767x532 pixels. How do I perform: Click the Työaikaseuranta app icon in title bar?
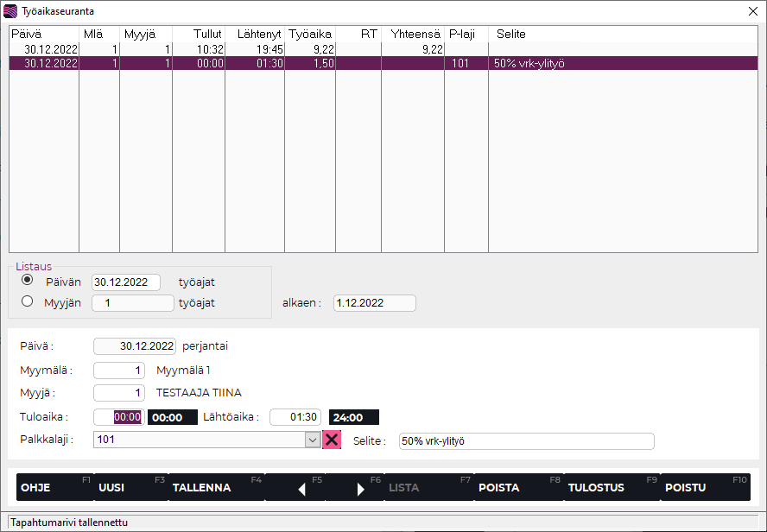pos(10,11)
